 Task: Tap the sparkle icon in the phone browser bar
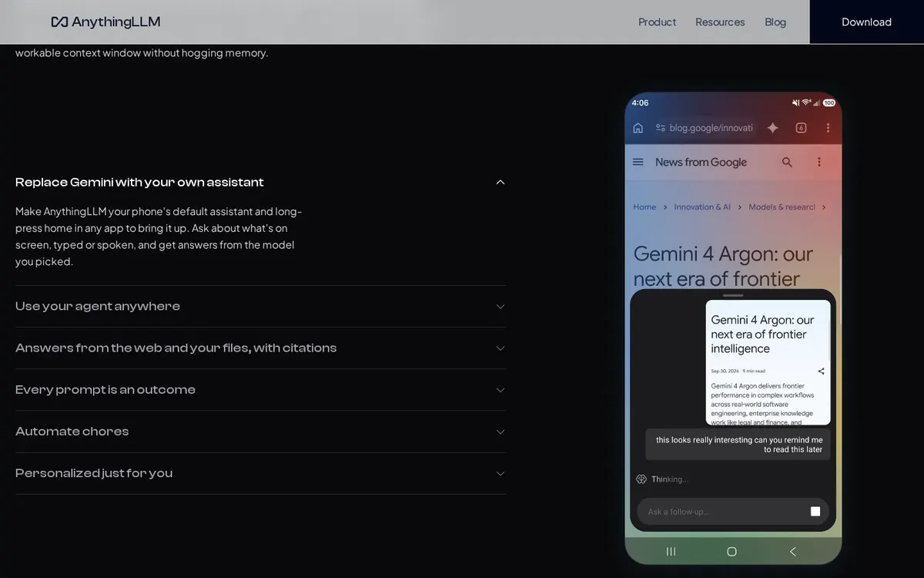point(772,128)
